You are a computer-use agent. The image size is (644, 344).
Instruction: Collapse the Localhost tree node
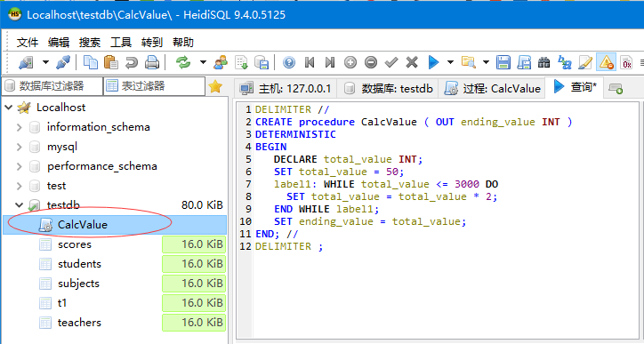(9, 108)
